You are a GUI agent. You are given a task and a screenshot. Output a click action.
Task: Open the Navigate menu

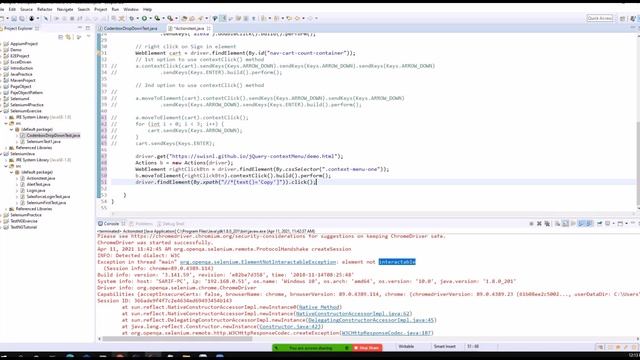click(x=65, y=9)
